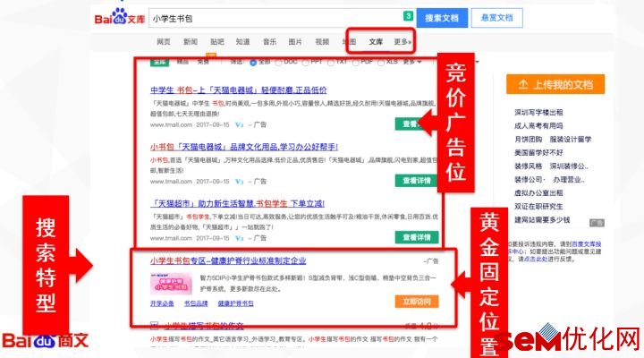Click the V3 credibility icon under 中学生 书包 ad
644x358 pixels.
pos(240,124)
